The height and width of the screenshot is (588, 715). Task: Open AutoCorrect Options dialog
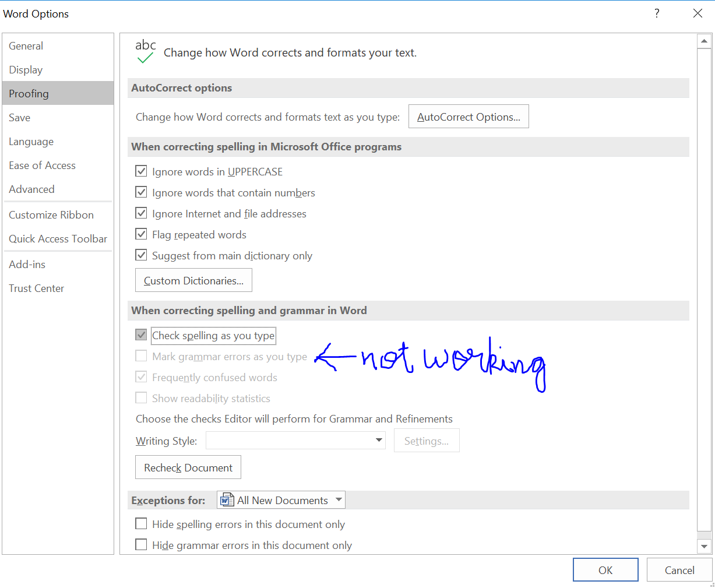[469, 116]
